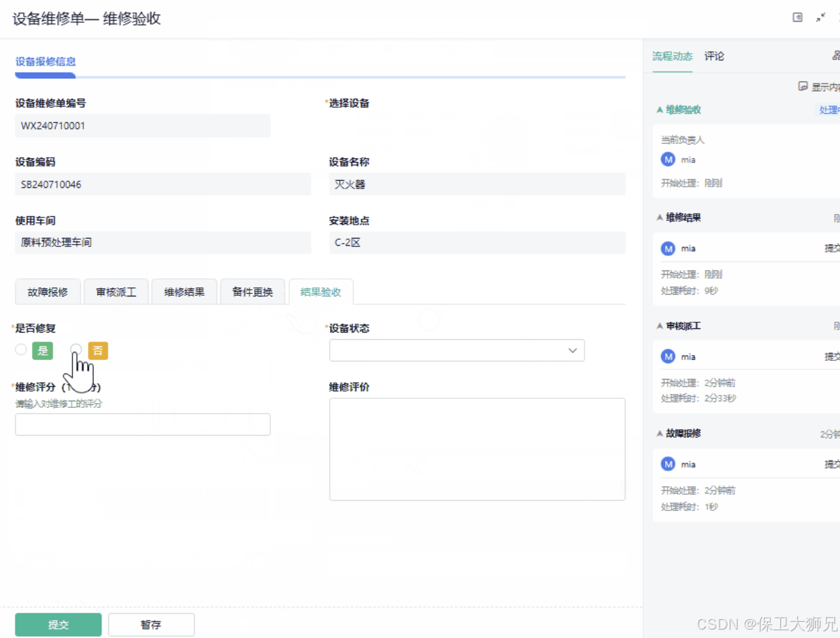Viewport: 840px width, 638px height.
Task: Open the 备件更换 tab
Action: [x=253, y=292]
